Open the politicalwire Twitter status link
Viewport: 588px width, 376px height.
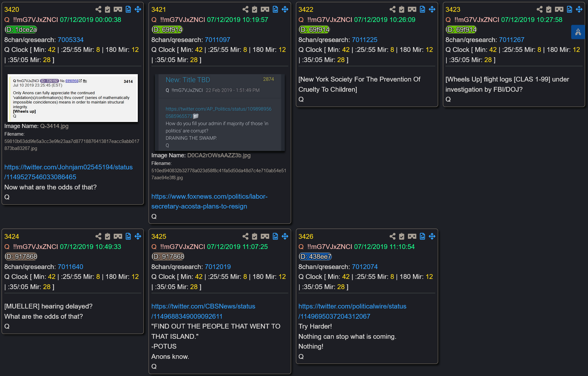click(352, 311)
